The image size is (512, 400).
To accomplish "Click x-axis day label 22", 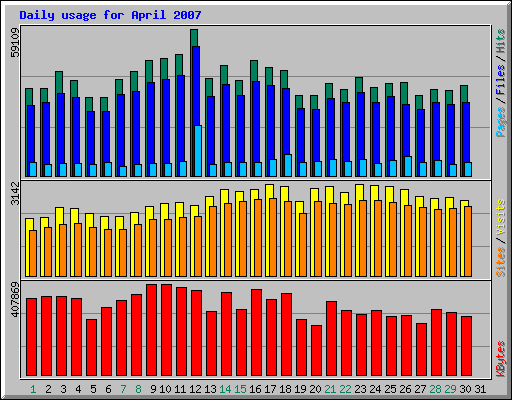I will 345,389.
